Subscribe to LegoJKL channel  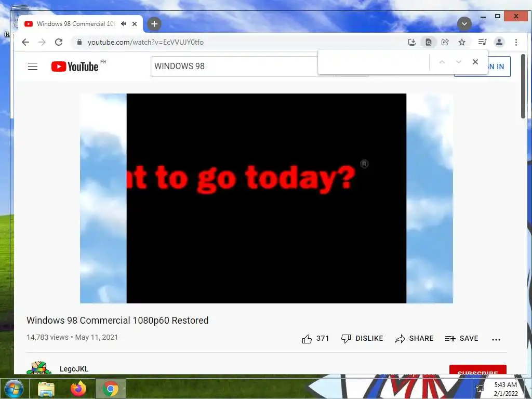(x=478, y=370)
